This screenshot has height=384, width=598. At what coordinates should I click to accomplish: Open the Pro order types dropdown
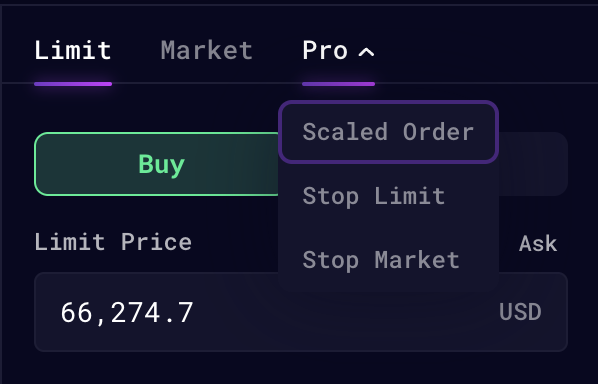pos(338,50)
